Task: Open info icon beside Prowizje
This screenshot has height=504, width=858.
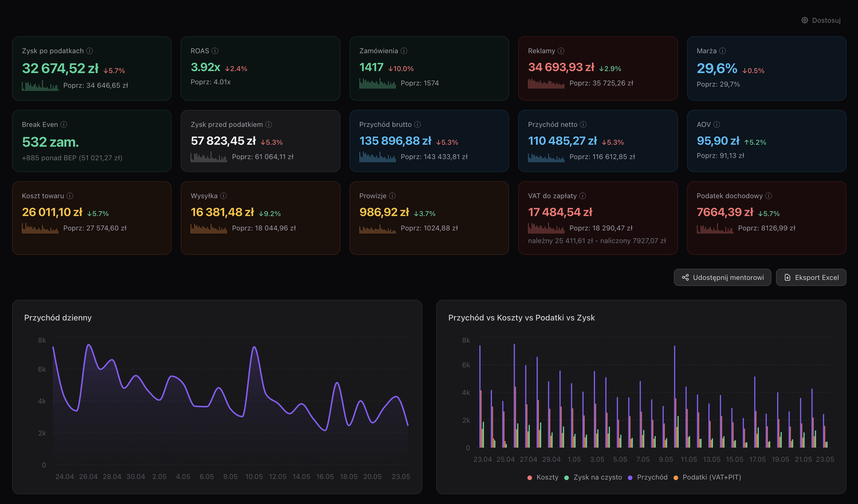Action: point(392,196)
